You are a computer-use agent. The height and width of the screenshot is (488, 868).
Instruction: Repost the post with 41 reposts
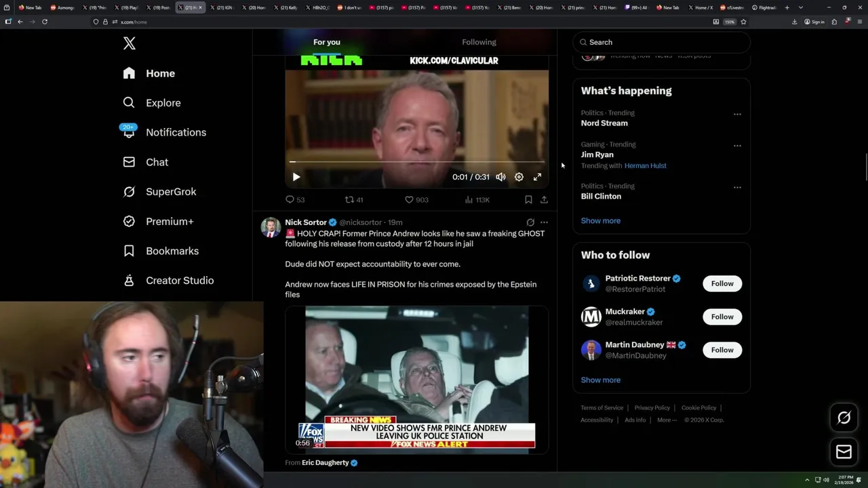(354, 200)
